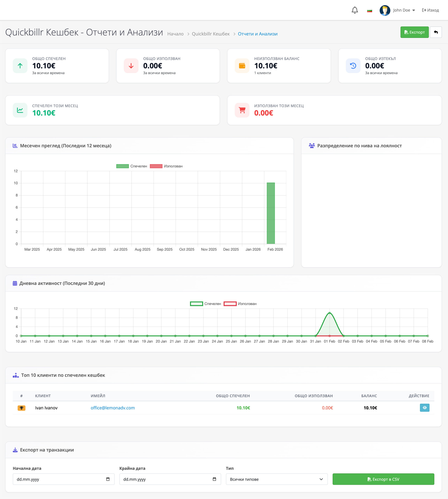
Task: Click the gold trophy rank badge
Action: [21, 408]
